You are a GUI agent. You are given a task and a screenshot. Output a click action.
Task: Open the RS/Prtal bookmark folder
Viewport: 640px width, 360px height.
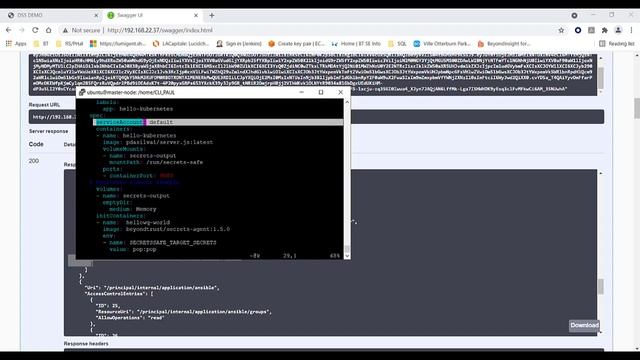pyautogui.click(x=69, y=44)
